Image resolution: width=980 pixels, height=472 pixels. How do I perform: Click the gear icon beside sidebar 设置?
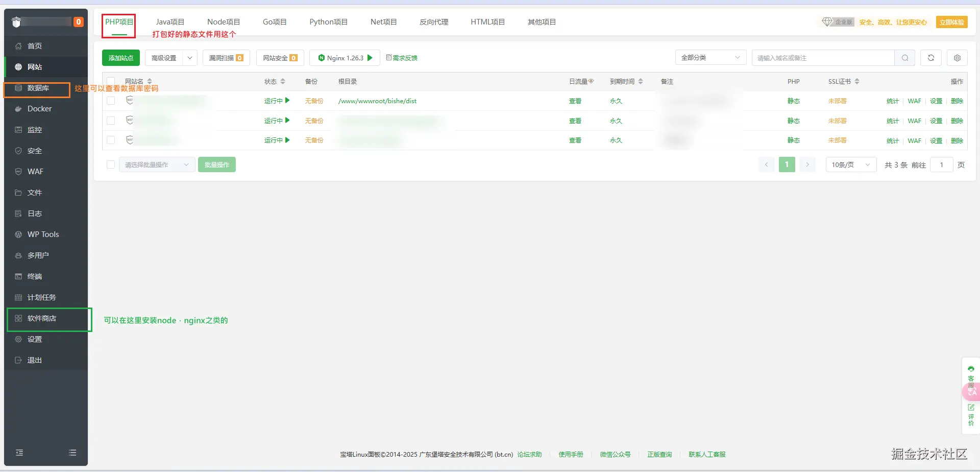coord(18,339)
